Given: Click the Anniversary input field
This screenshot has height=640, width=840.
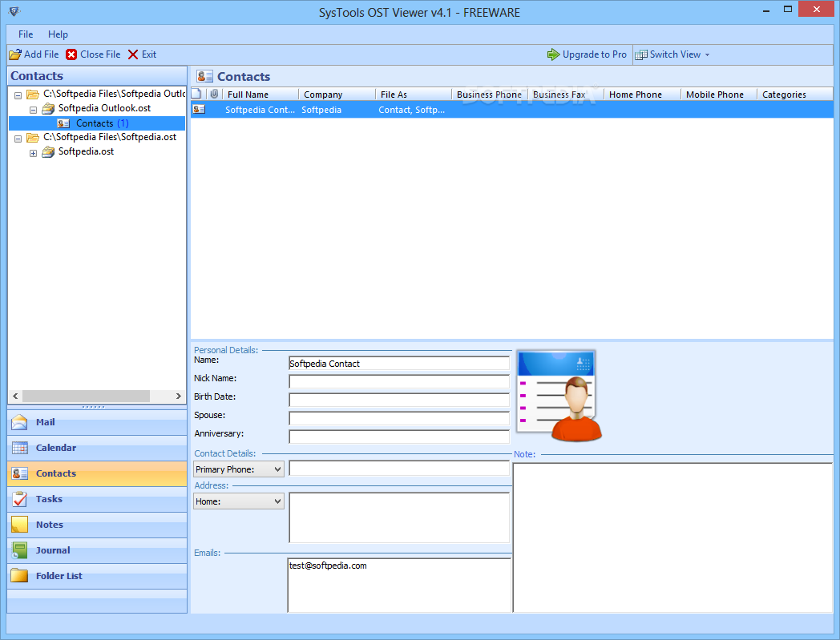Looking at the screenshot, I should click(x=399, y=437).
